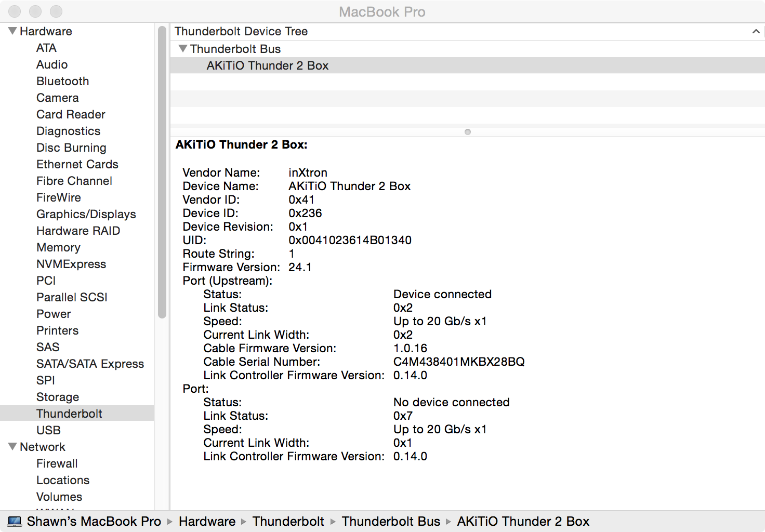Click the 'Port (Upstream):' label

click(228, 281)
